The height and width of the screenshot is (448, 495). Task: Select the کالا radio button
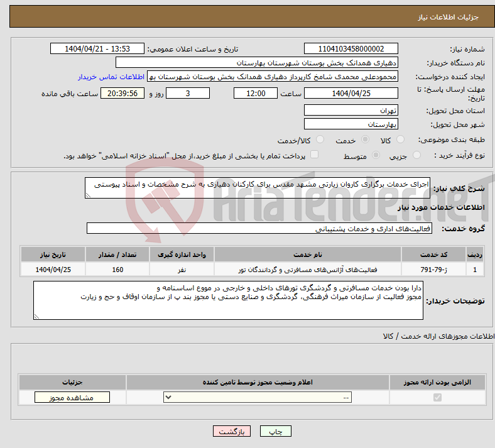click(x=400, y=139)
